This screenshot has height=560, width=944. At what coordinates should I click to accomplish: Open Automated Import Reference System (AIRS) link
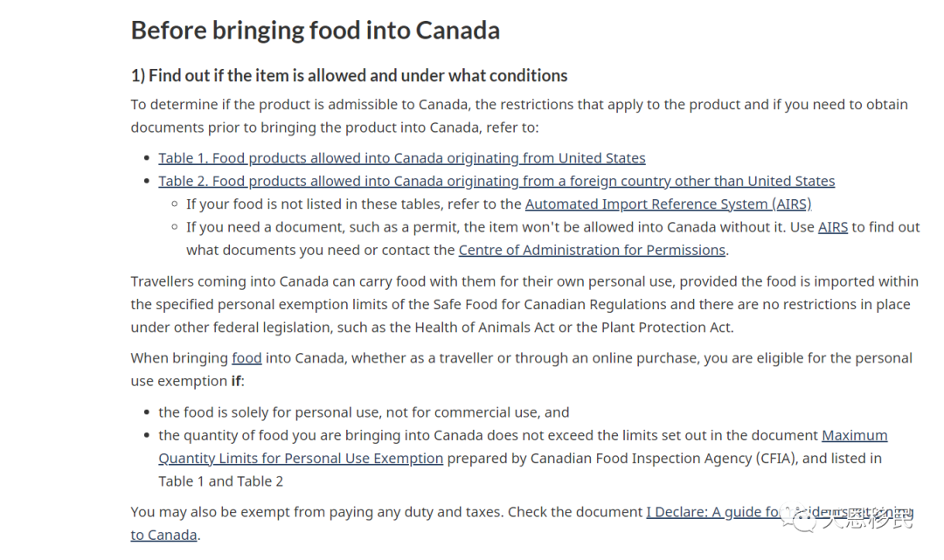pos(669,204)
